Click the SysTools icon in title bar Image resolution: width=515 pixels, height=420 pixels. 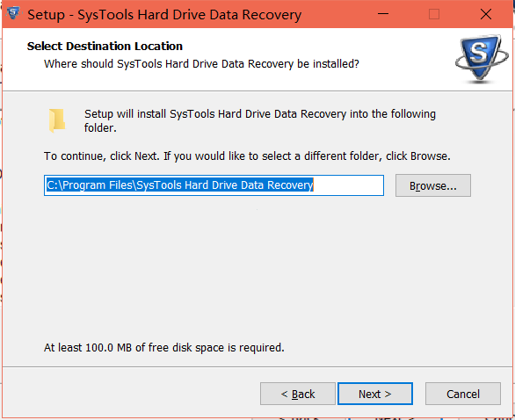[13, 13]
